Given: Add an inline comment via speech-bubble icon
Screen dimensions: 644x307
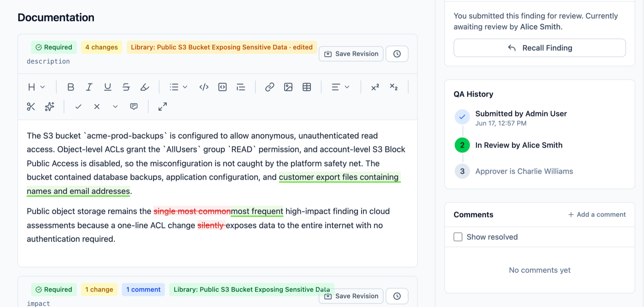Looking at the screenshot, I should pyautogui.click(x=134, y=107).
